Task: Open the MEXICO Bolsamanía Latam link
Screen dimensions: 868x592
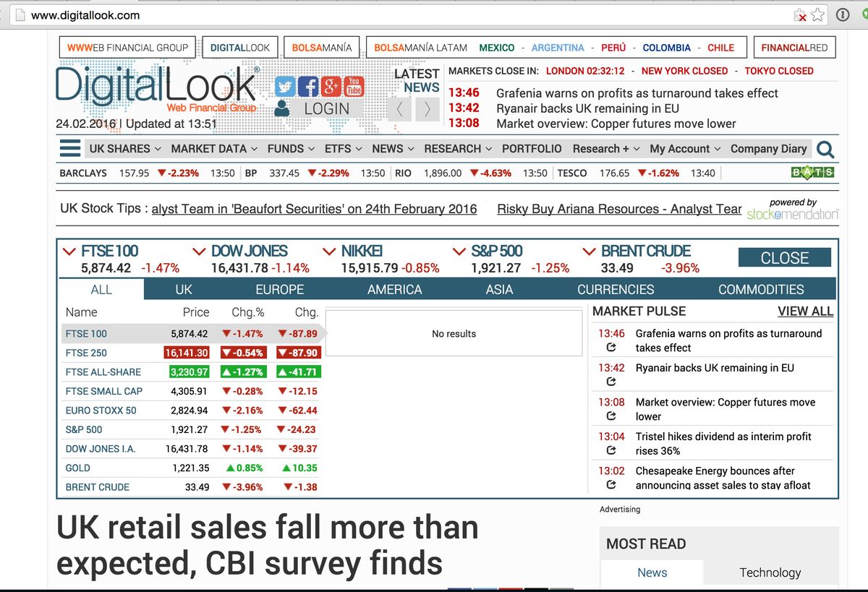Action: coord(497,48)
